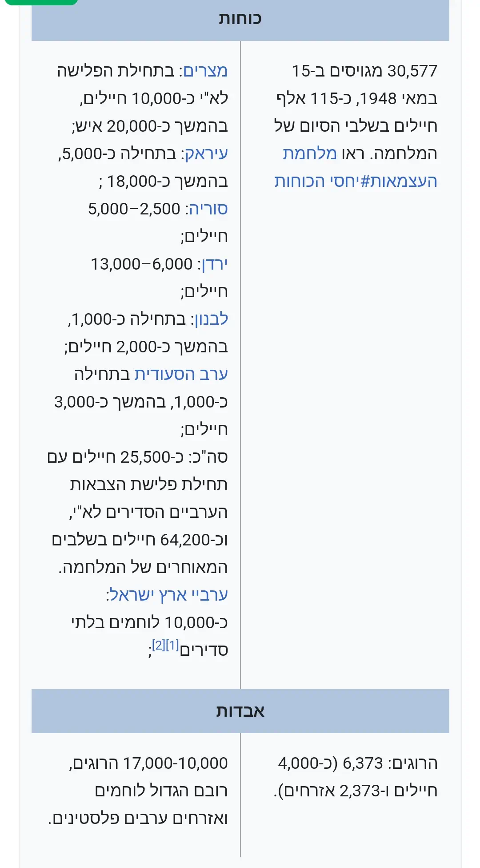Open the ערביי ארץ ישראל link
This screenshot has width=480, height=868.
pyautogui.click(x=169, y=595)
